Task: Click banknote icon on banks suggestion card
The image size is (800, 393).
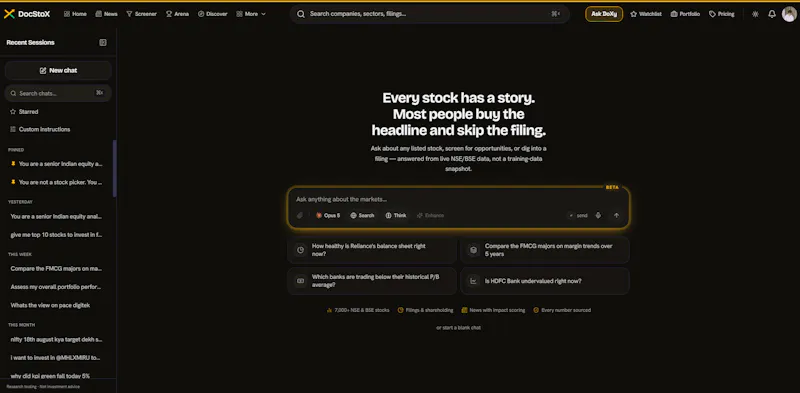Action: (301, 281)
